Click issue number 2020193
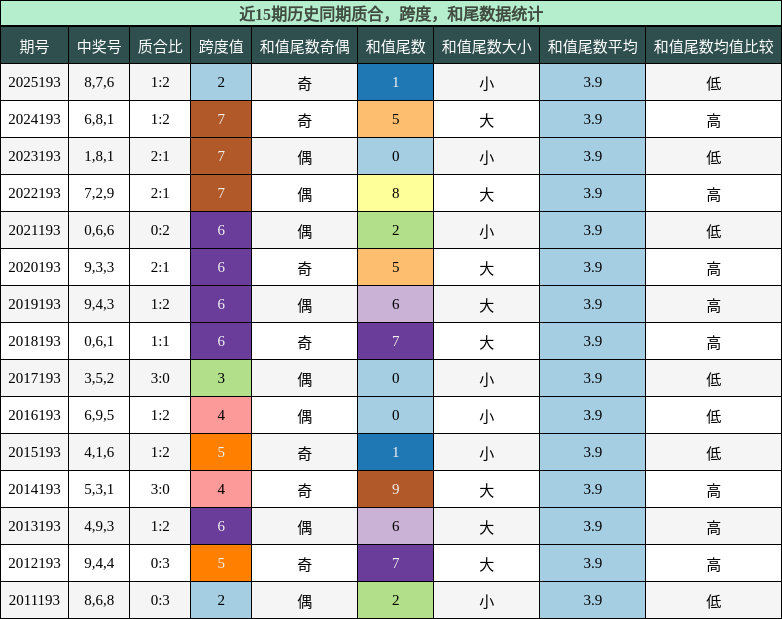The width and height of the screenshot is (782, 619). click(34, 267)
